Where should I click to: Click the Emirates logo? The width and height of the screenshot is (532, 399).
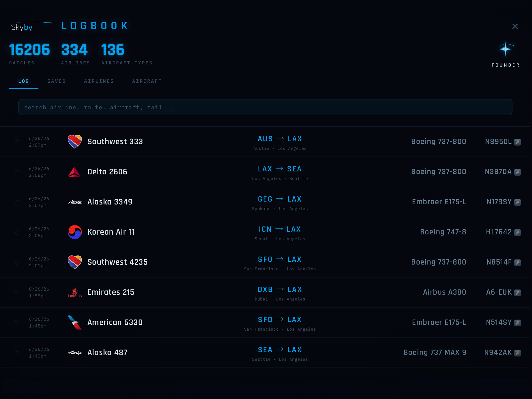pyautogui.click(x=75, y=292)
